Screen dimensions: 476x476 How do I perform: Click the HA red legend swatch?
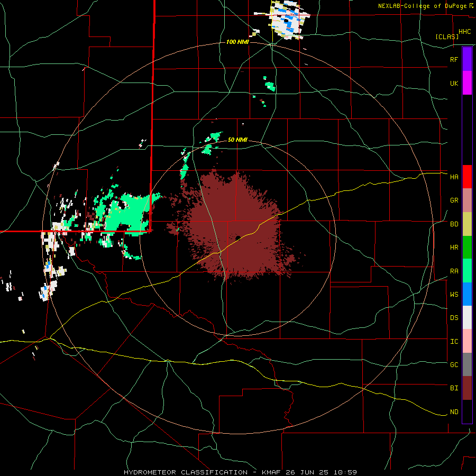point(467,177)
